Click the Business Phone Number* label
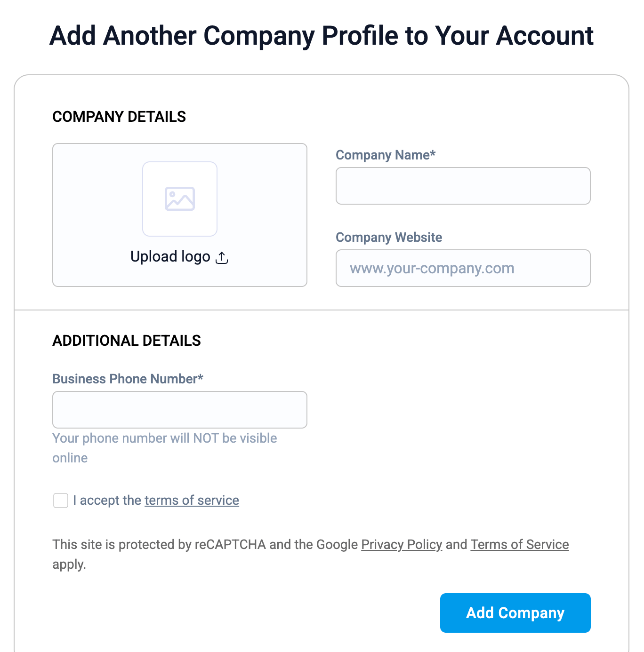The height and width of the screenshot is (652, 644). click(128, 379)
